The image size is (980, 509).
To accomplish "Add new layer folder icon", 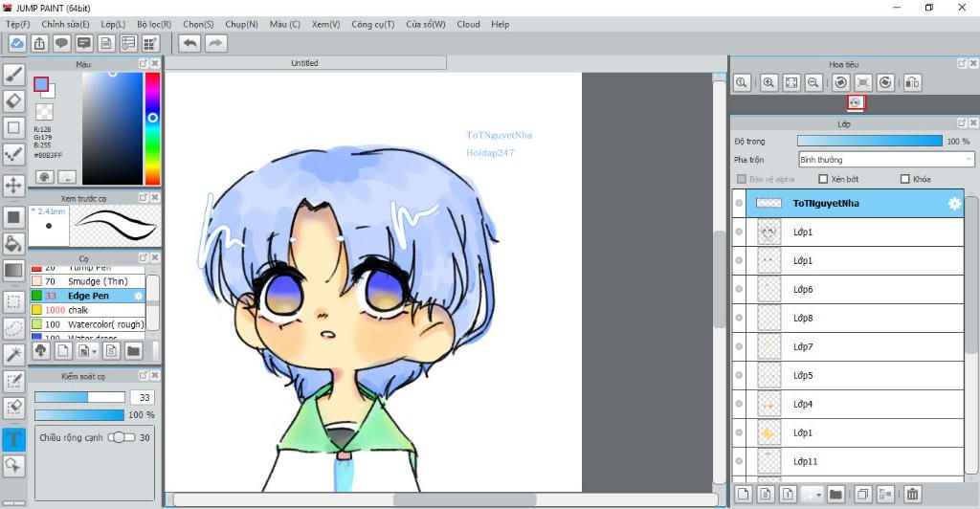I will click(835, 494).
